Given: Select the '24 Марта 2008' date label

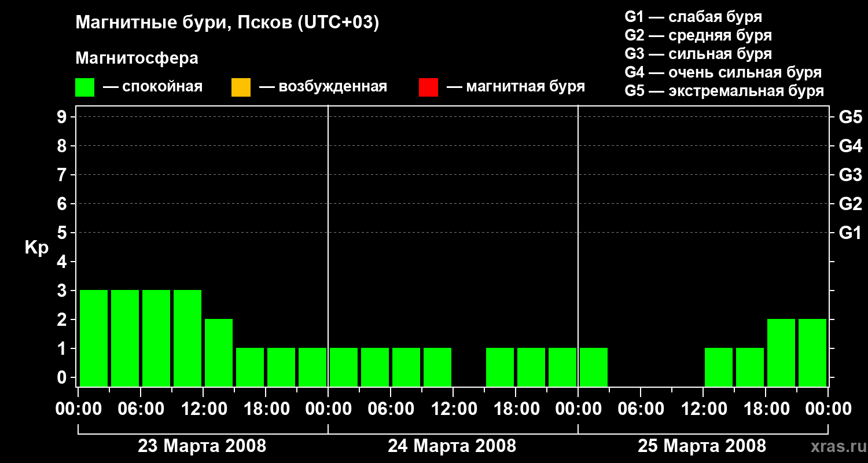Looking at the screenshot, I should coord(452,446).
